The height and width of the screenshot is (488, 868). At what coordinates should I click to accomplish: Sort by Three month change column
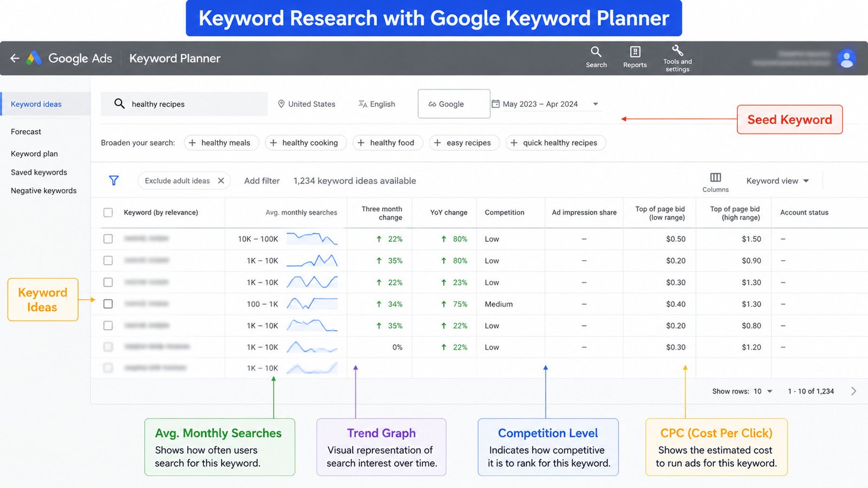382,213
